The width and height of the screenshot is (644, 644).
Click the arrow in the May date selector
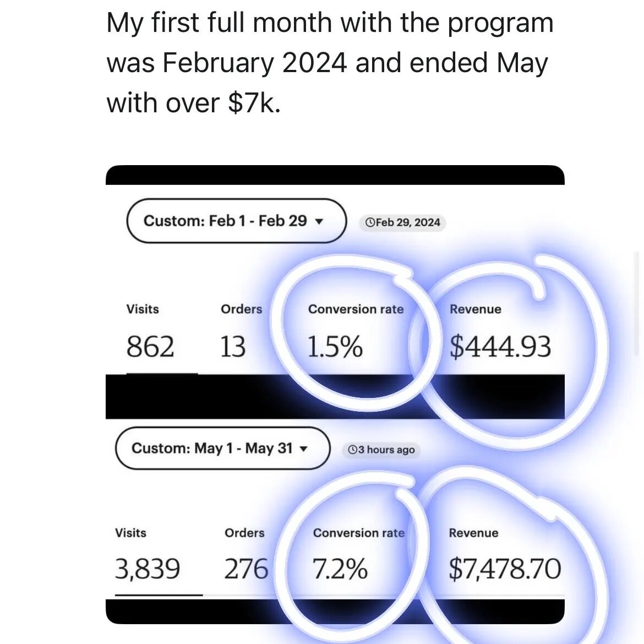[x=303, y=449]
